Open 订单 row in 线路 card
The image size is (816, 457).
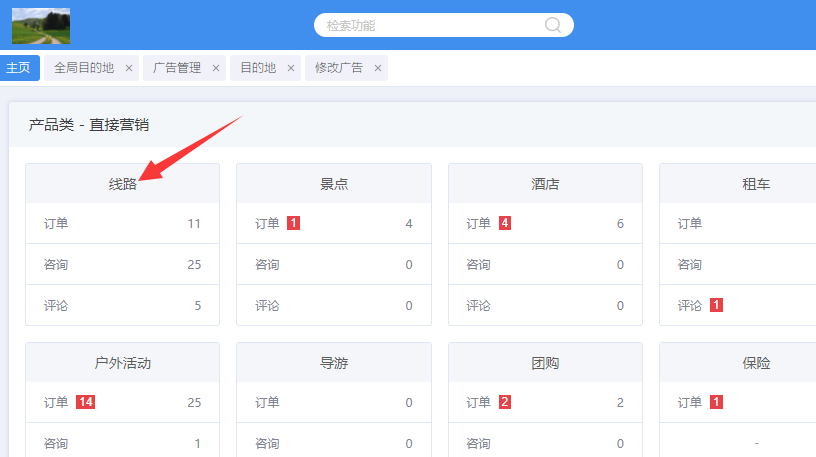pos(122,223)
